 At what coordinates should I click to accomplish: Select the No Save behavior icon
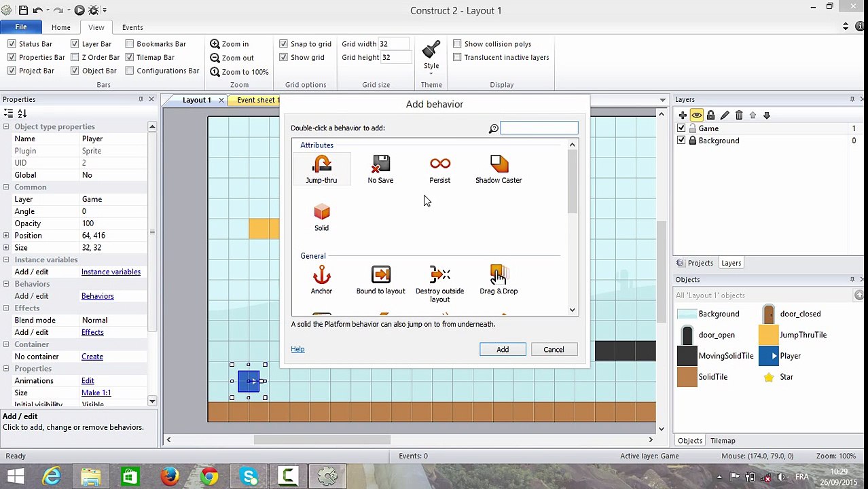(x=380, y=169)
